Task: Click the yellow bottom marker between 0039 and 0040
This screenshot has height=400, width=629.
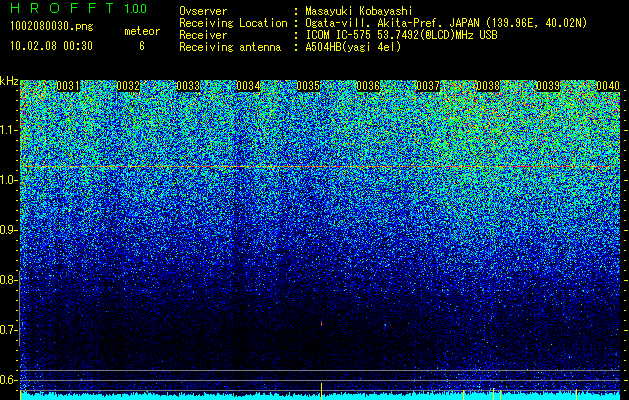Action: [x=576, y=394]
